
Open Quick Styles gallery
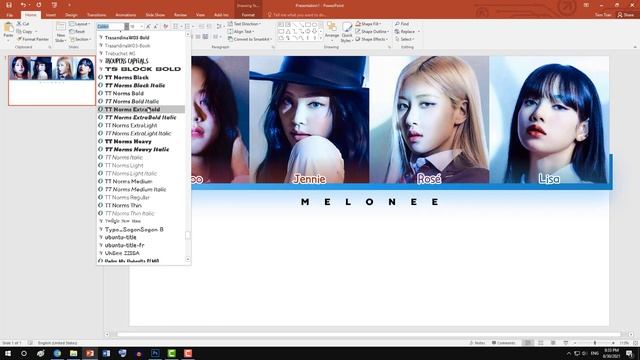347,32
